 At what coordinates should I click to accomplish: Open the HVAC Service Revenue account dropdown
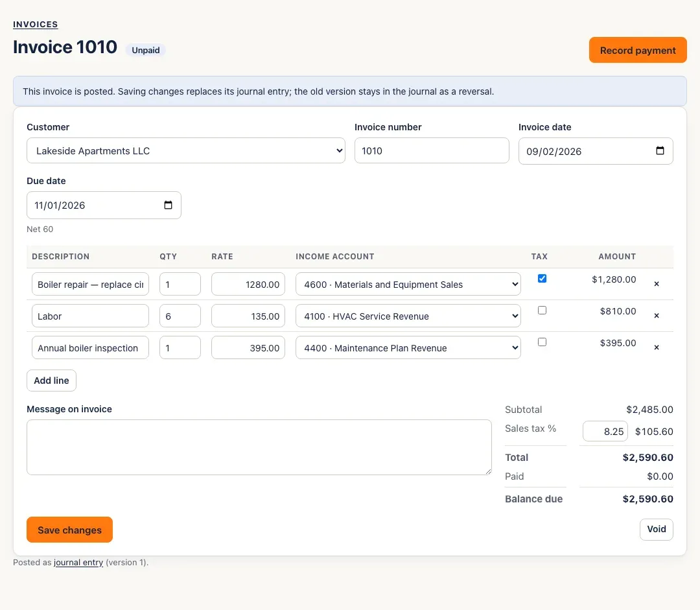408,316
